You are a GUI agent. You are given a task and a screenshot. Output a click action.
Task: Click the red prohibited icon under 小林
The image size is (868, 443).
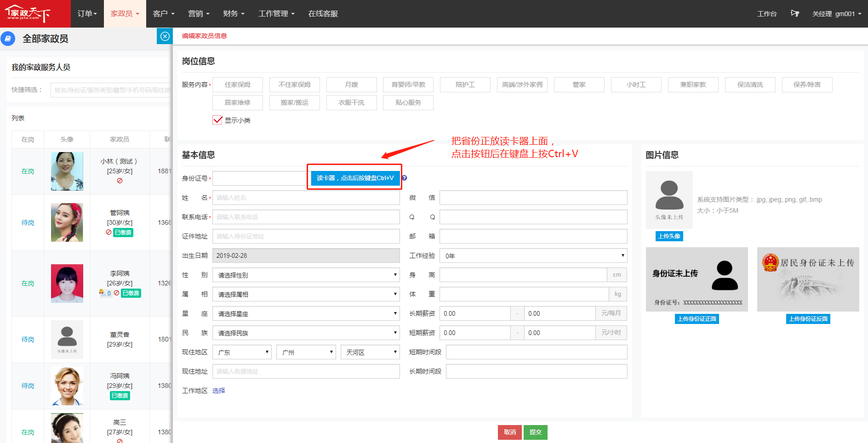click(120, 181)
